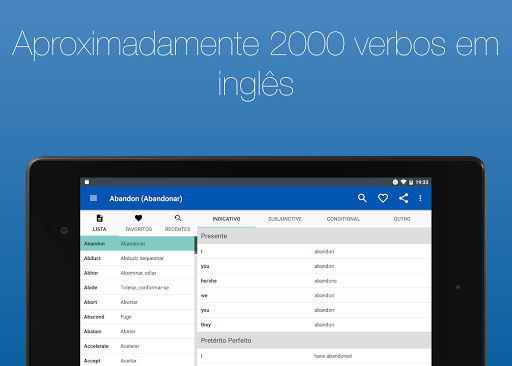Select Accelerate in the verb list
The image size is (512, 366).
click(x=137, y=346)
